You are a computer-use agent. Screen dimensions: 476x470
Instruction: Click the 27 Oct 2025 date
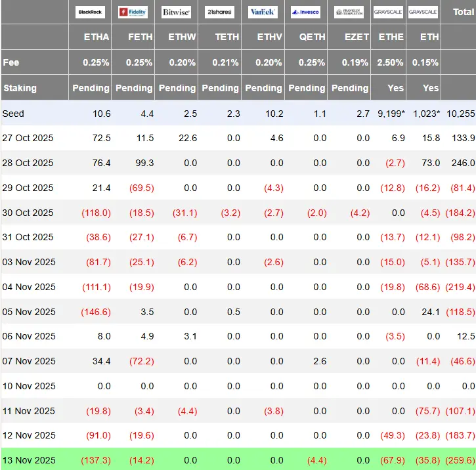(x=28, y=138)
